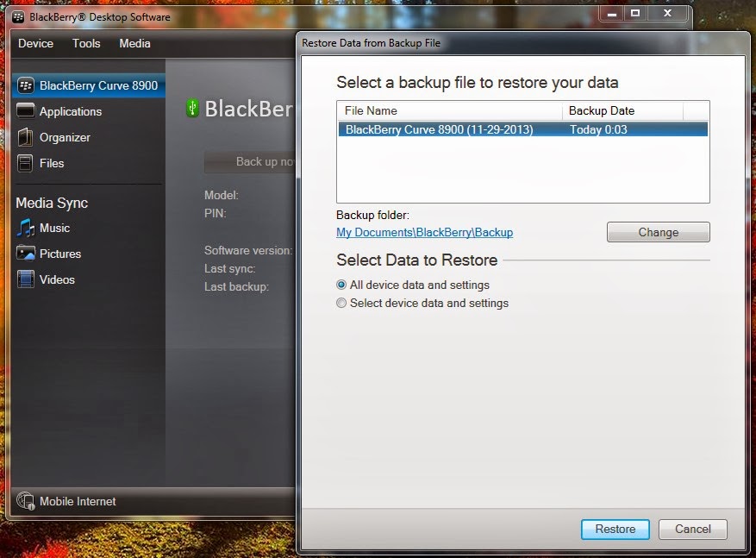Viewport: 756px width, 558px height.
Task: Click the Mobile Internet globe icon
Action: (x=26, y=501)
